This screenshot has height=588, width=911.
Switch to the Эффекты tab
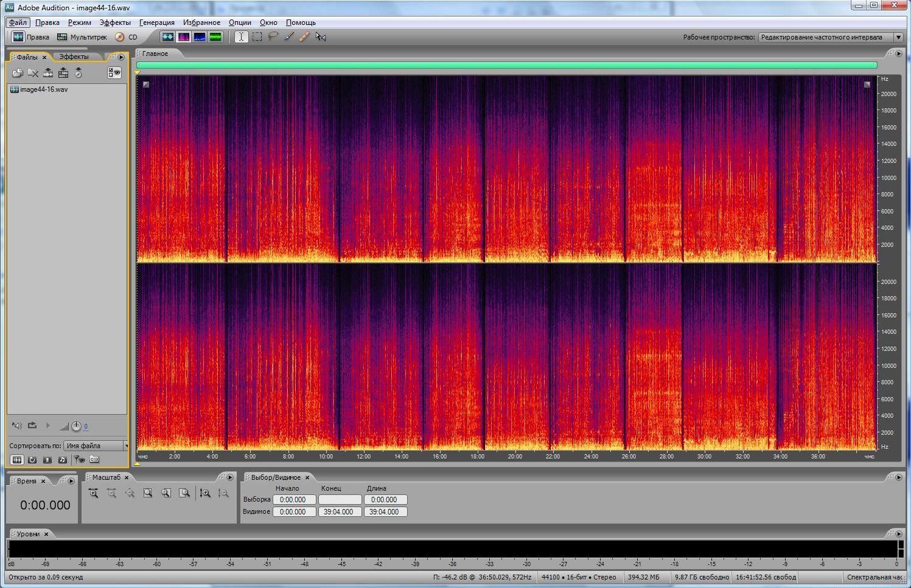pyautogui.click(x=74, y=57)
